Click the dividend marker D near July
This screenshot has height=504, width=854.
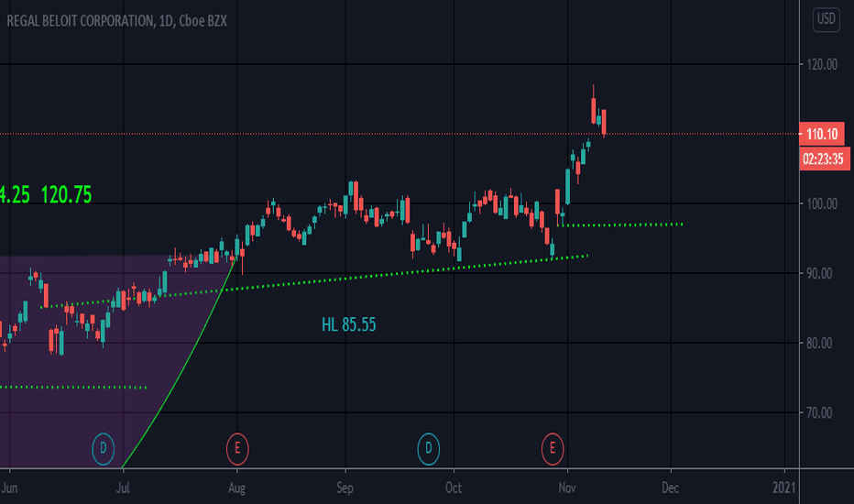(103, 448)
